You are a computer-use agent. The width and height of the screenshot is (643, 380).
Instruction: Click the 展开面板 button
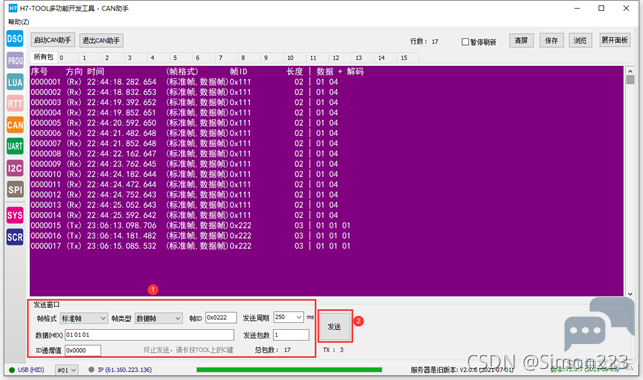click(615, 40)
